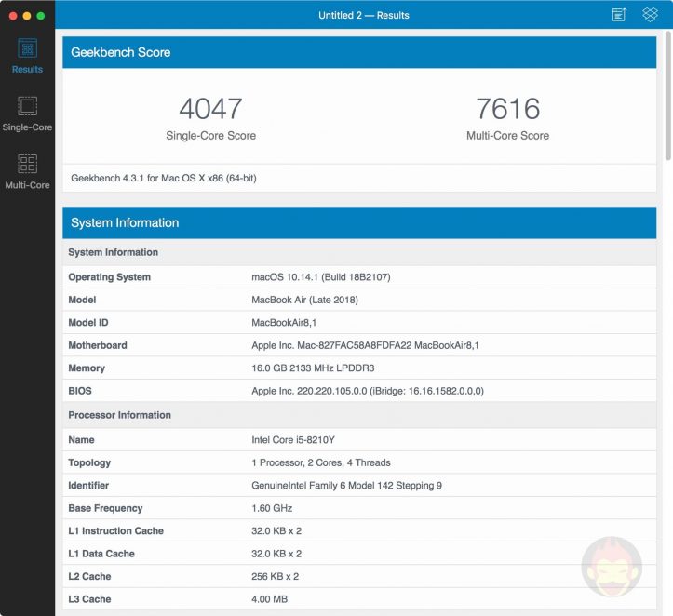Screen dimensions: 673x616
Task: Switch to the Single-Core sidebar section
Action: [27, 114]
